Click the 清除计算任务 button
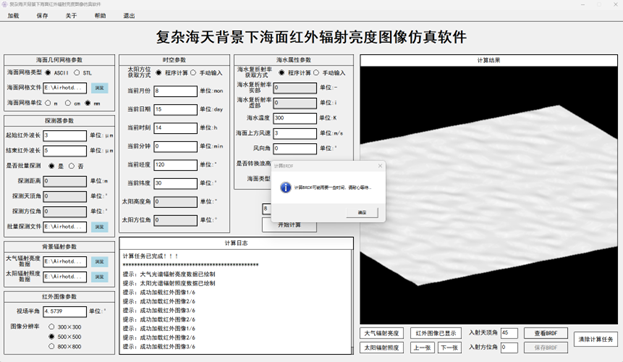The image size is (623, 362). tap(596, 339)
